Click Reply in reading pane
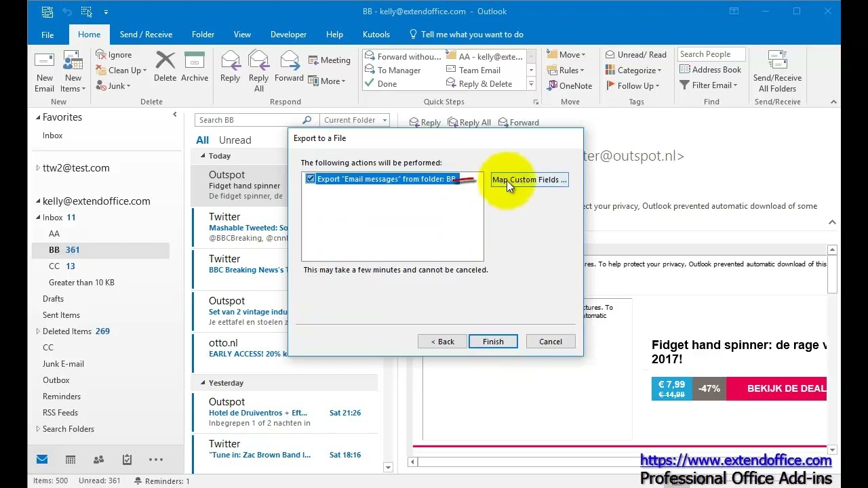The height and width of the screenshot is (488, 868). coord(425,123)
